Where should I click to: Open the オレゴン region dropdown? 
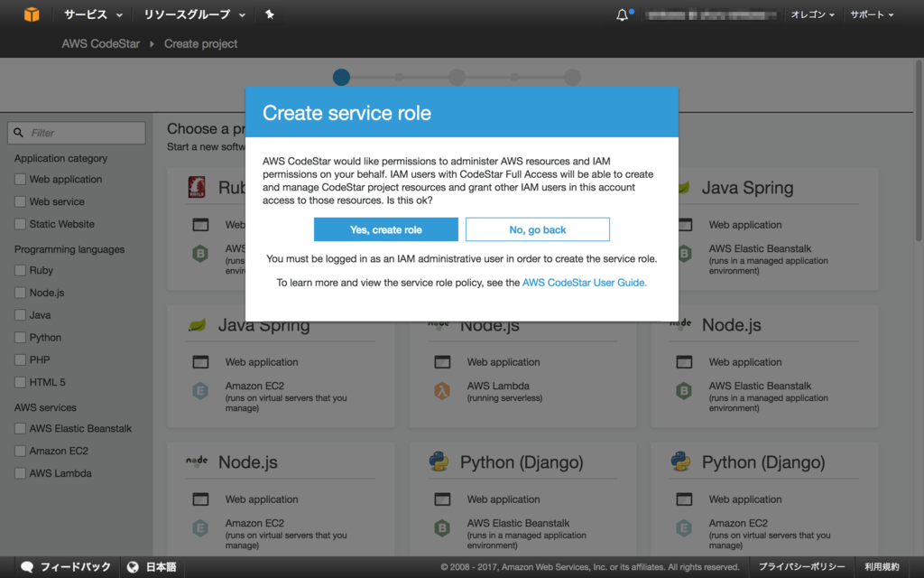tap(812, 14)
